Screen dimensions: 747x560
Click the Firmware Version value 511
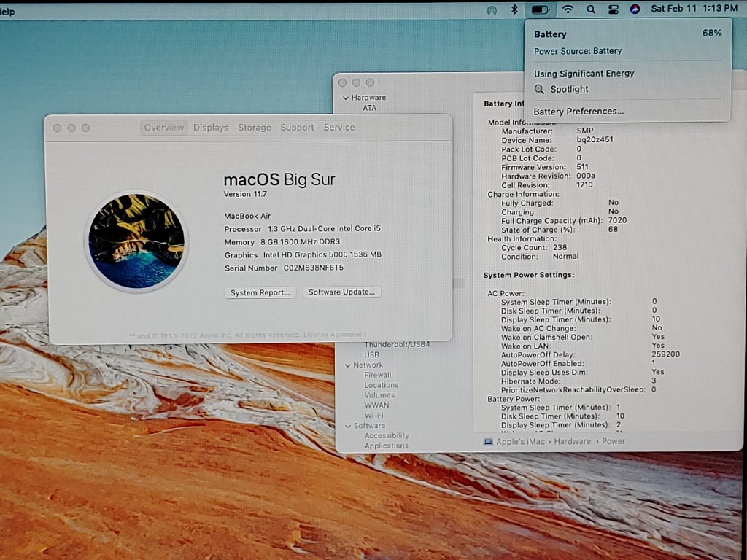(x=583, y=167)
